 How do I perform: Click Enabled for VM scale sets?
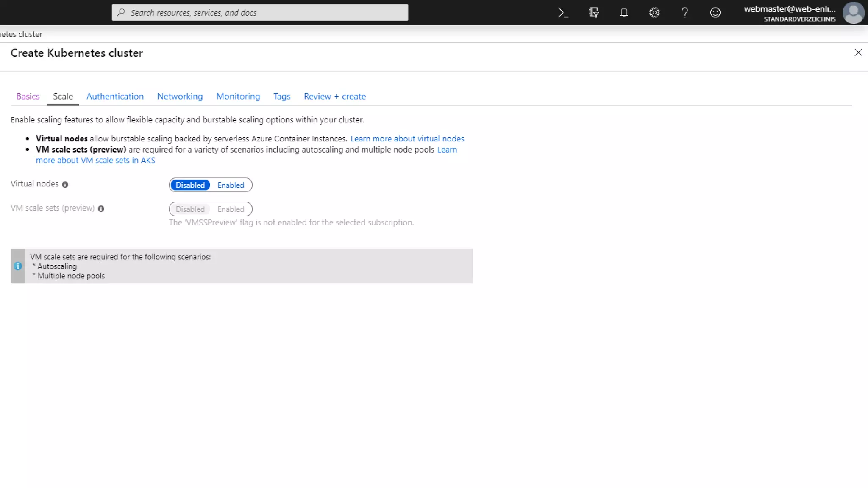pyautogui.click(x=231, y=209)
